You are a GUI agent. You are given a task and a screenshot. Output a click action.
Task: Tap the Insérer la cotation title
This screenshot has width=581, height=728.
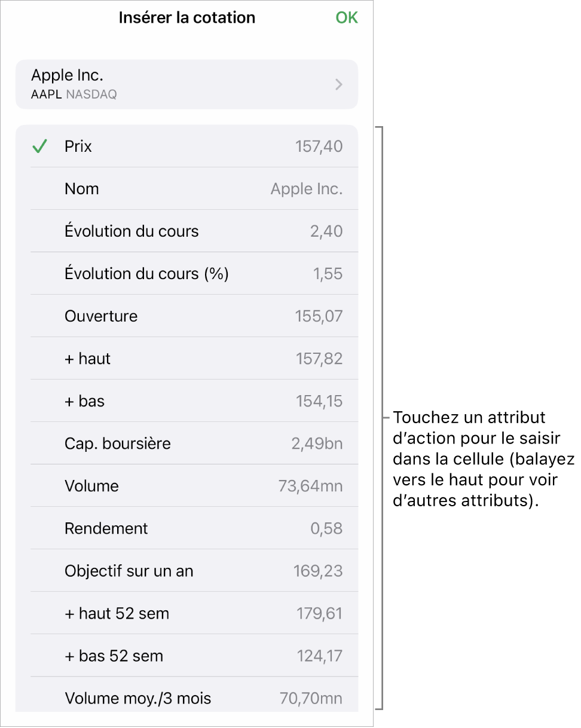pyautogui.click(x=187, y=18)
